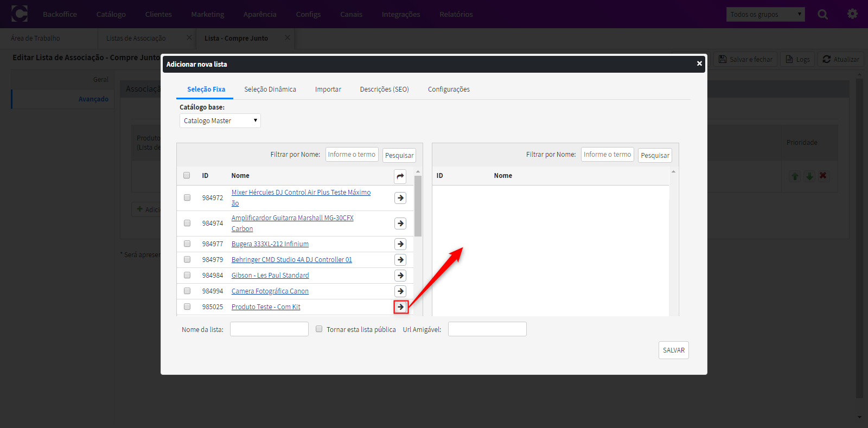Viewport: 868px width, 428px height.
Task: Close the Adicionar nova lista dialog
Action: (699, 63)
